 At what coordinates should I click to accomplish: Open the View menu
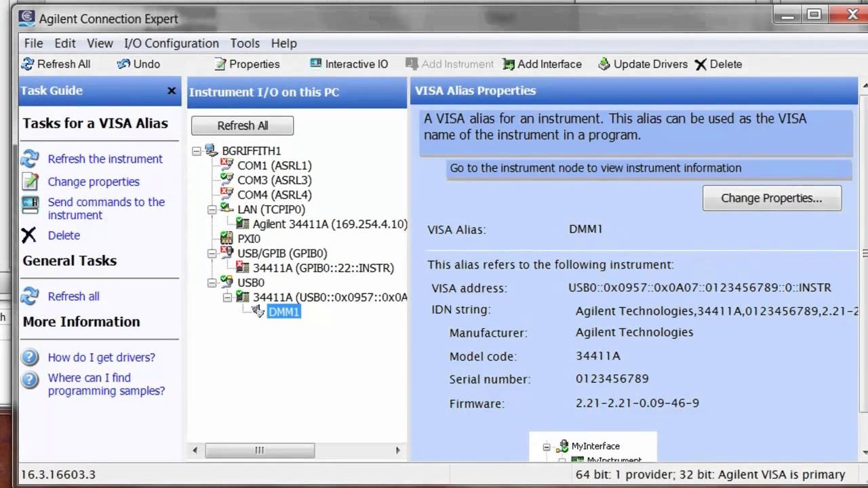(100, 43)
